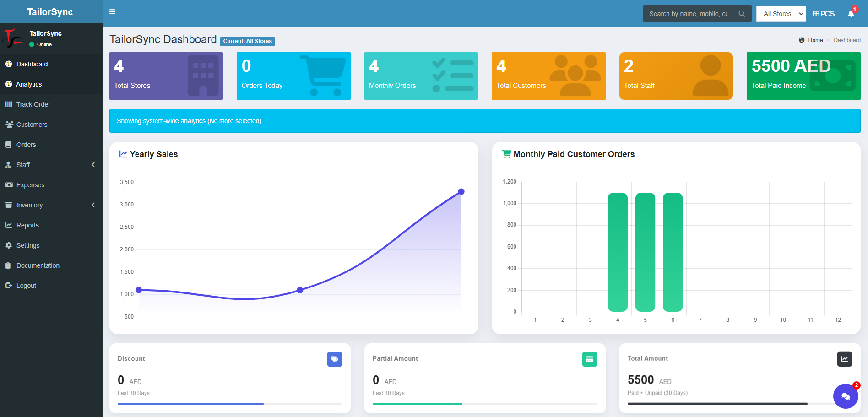Open the Customers menu item
The height and width of the screenshot is (417, 868).
tap(51, 125)
